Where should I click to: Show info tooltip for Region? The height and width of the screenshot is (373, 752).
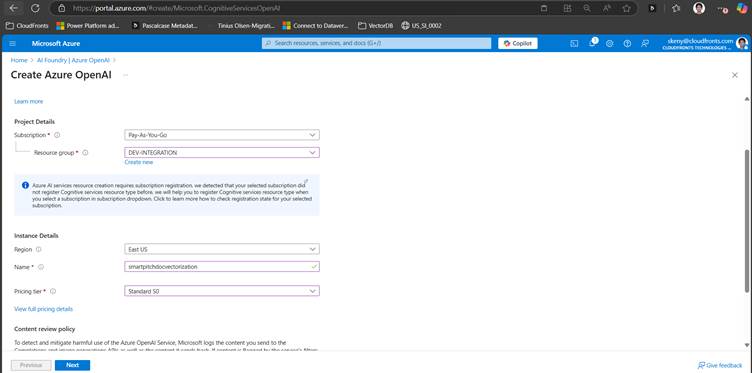tap(38, 249)
